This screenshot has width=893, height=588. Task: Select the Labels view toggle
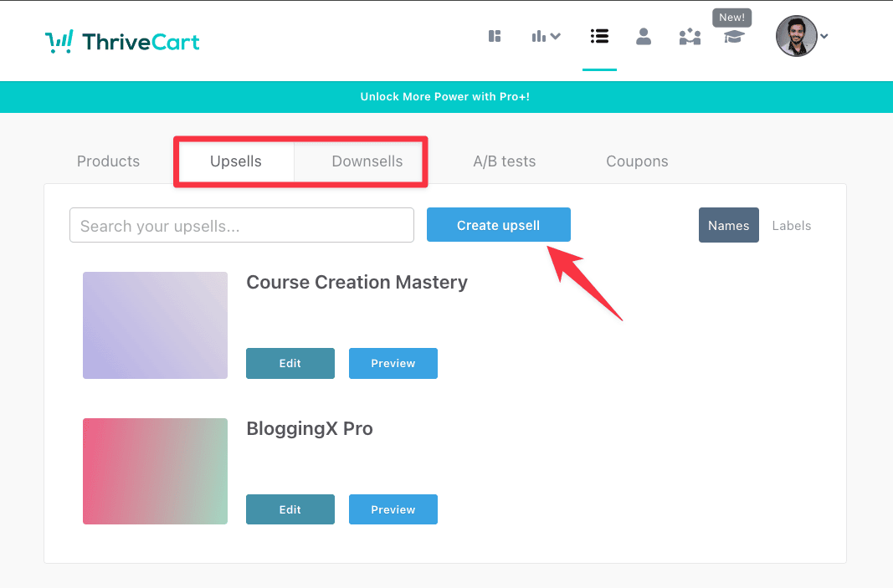tap(792, 225)
